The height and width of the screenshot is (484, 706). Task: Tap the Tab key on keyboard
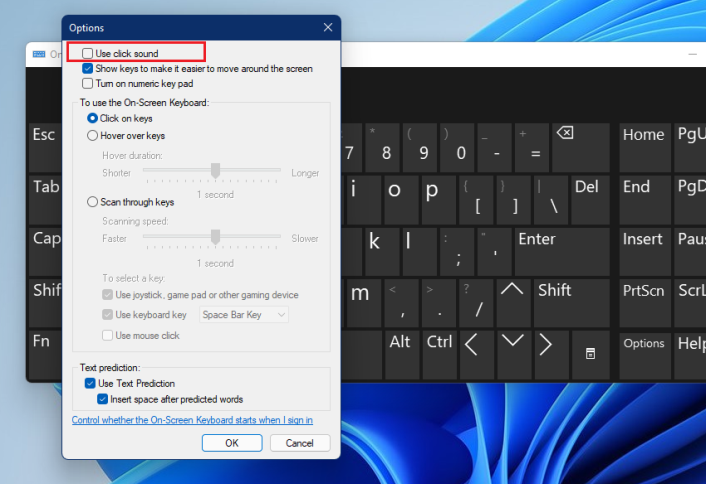click(x=45, y=200)
